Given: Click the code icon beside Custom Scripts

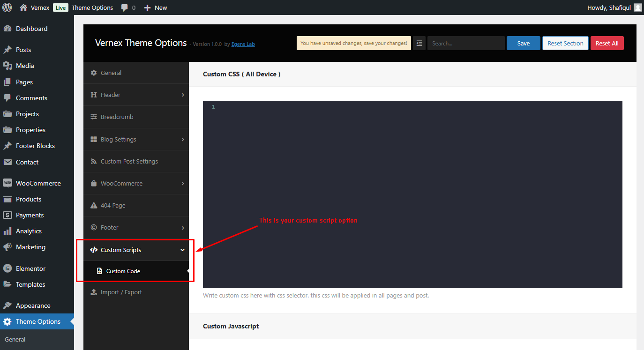Looking at the screenshot, I should point(94,250).
